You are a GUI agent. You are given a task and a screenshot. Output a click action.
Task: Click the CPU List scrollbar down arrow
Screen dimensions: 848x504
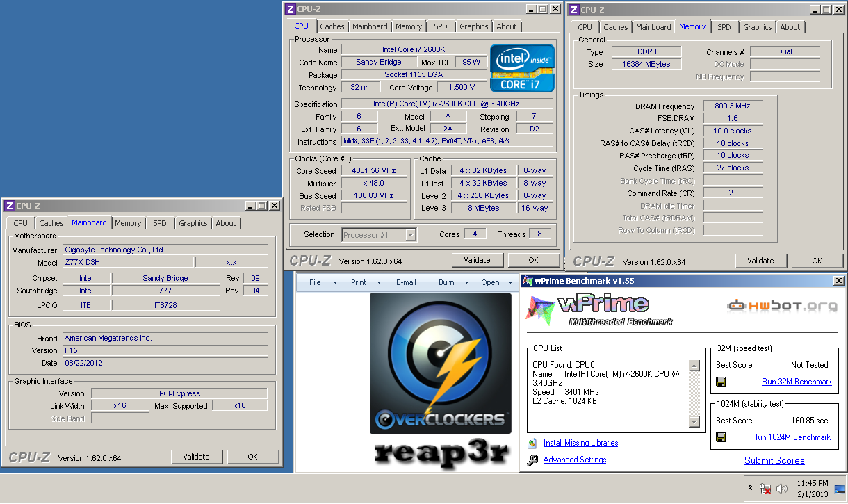pos(694,421)
